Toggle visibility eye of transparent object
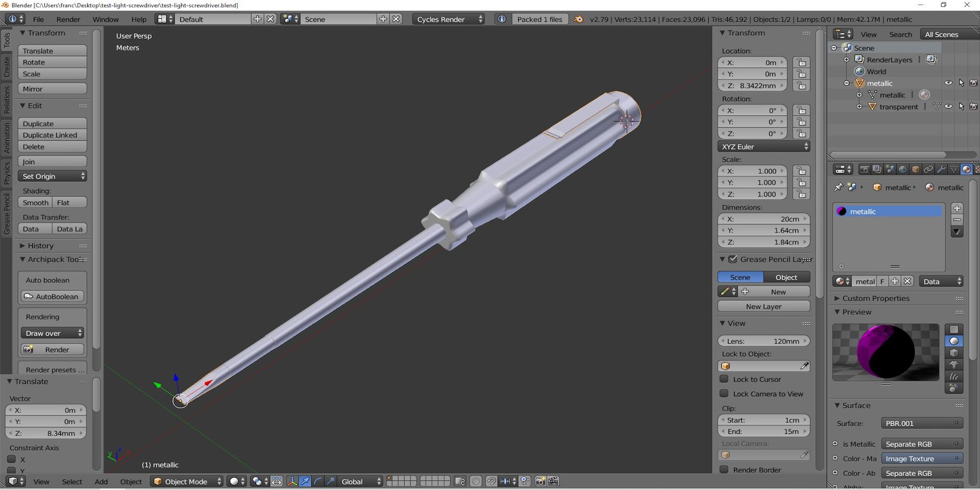The width and height of the screenshot is (980, 490). [x=948, y=107]
